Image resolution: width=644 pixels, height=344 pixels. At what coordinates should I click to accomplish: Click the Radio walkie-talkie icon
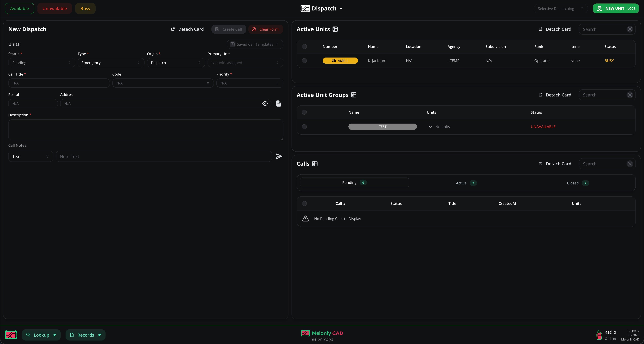click(x=599, y=335)
